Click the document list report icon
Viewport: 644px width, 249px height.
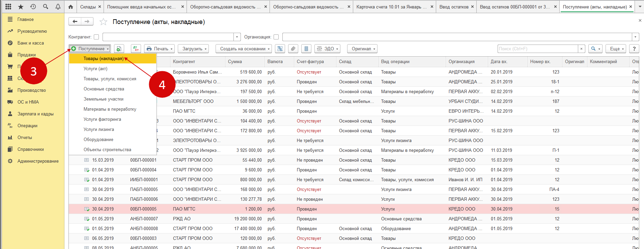click(306, 49)
